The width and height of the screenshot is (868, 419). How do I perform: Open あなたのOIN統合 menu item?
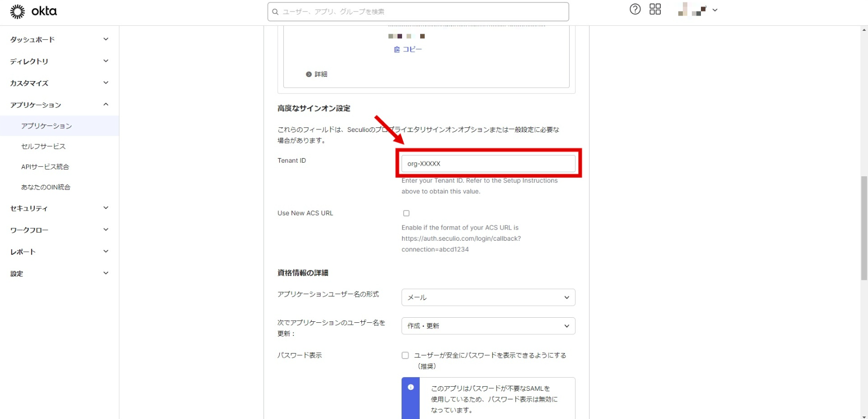click(45, 187)
